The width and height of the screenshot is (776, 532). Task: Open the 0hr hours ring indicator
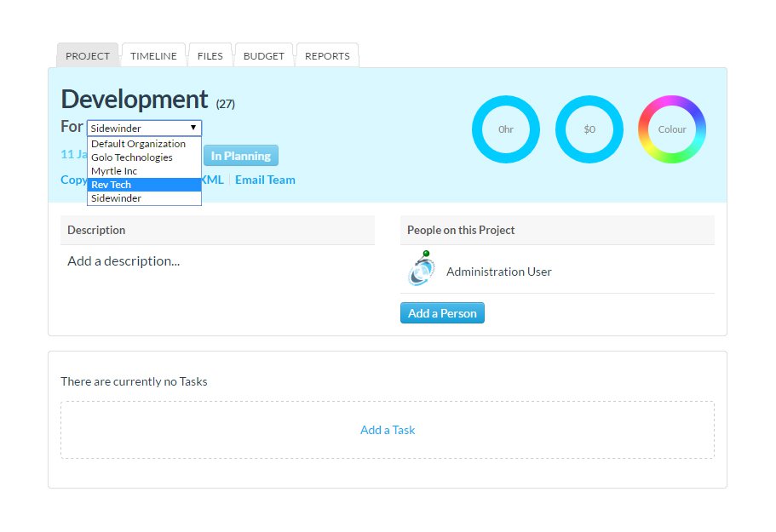[506, 129]
